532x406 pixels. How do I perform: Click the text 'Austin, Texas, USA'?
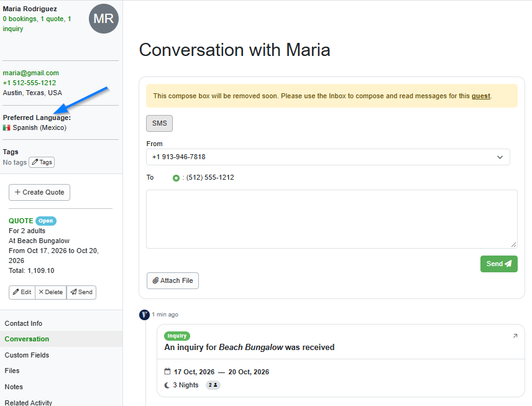click(32, 93)
